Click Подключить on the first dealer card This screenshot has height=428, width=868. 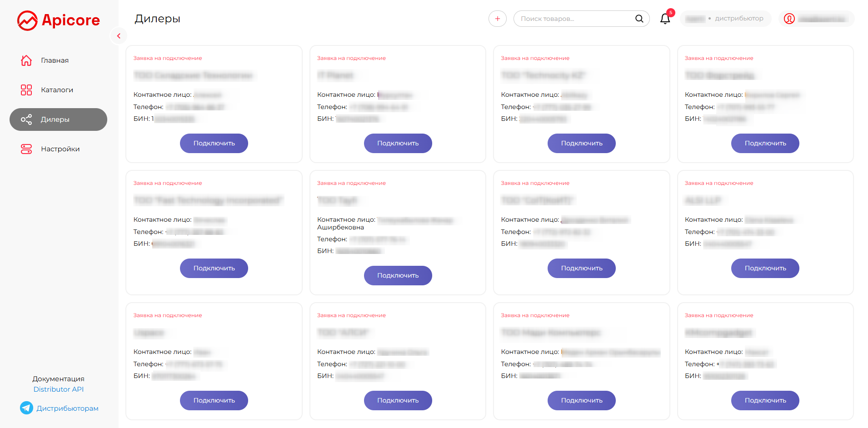[x=214, y=143]
